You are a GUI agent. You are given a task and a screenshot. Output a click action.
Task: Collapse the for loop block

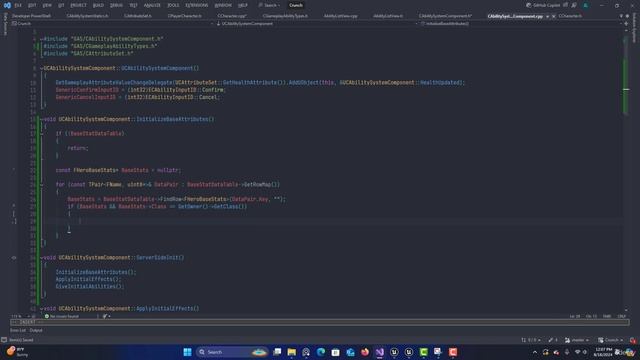pos(41,184)
